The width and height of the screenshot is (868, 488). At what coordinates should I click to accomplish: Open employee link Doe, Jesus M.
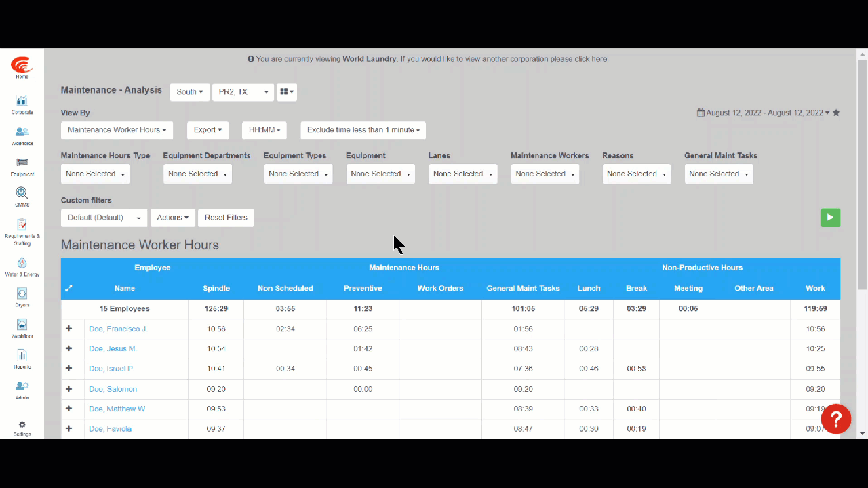[x=113, y=348]
